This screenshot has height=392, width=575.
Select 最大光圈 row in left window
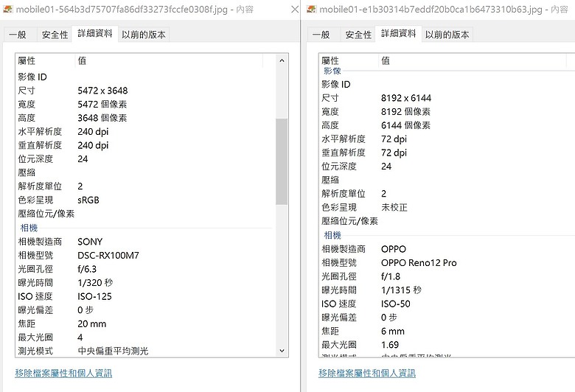pos(144,337)
